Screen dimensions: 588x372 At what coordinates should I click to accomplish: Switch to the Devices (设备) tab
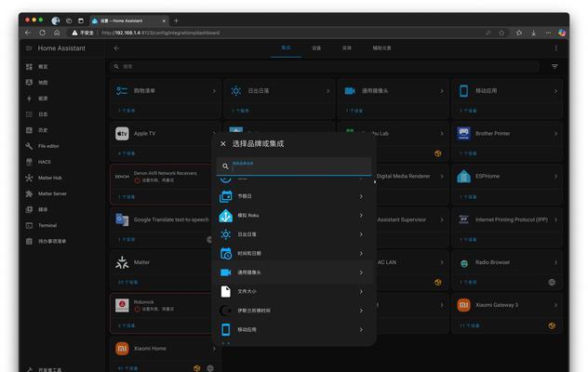point(316,48)
